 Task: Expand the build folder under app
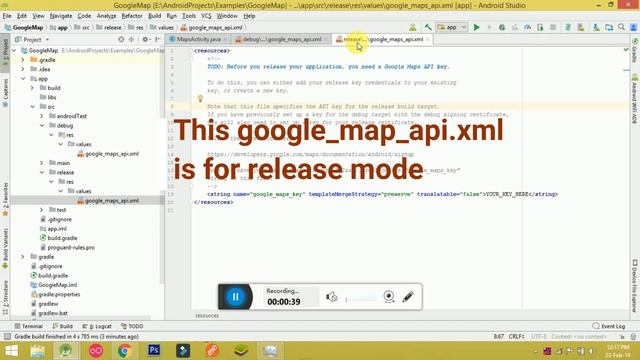33,88
